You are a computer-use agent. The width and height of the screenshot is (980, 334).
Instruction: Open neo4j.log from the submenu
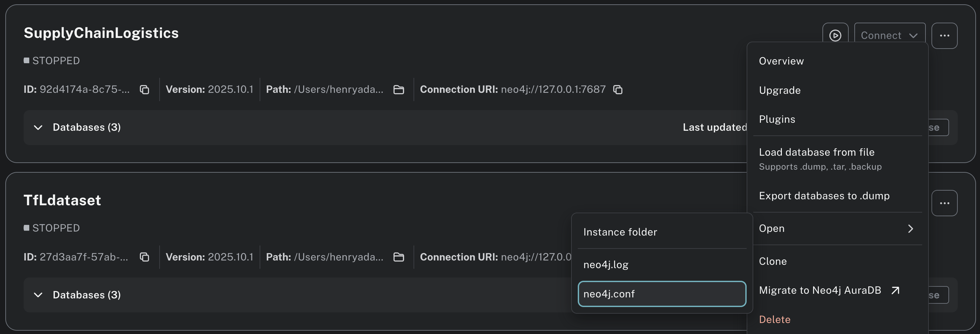(606, 264)
